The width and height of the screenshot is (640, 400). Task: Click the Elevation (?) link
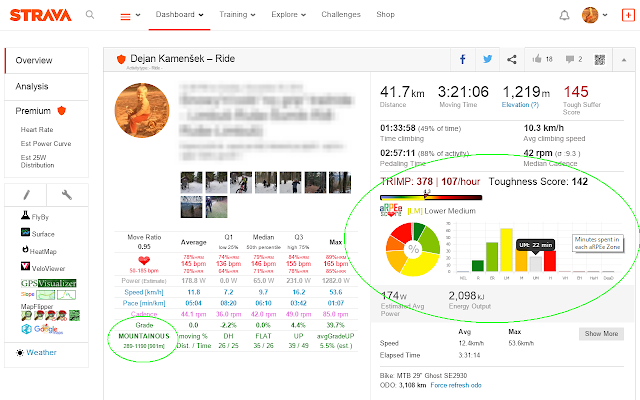520,105
